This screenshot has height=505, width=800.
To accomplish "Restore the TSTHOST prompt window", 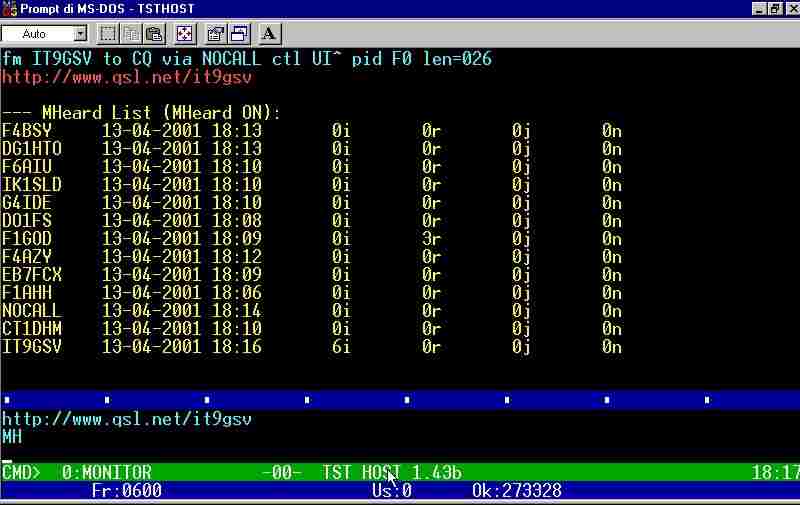I will pos(776,9).
